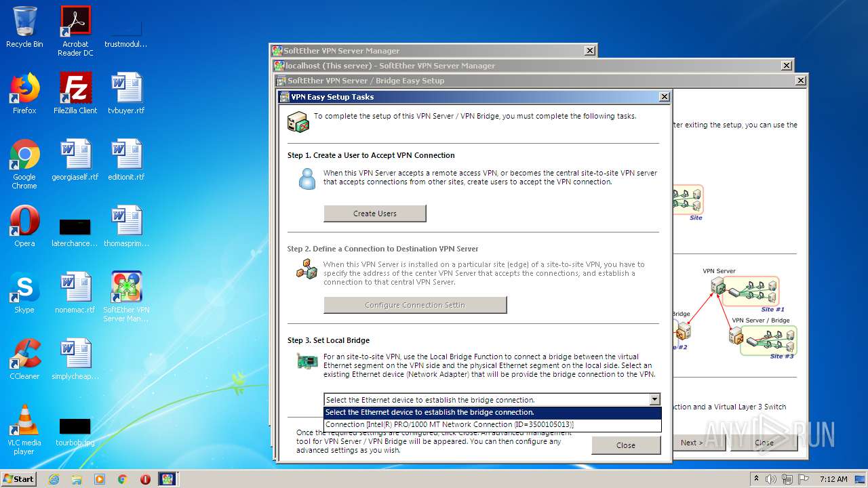The width and height of the screenshot is (868, 488).
Task: Open File Explorer from taskbar
Action: tap(77, 479)
